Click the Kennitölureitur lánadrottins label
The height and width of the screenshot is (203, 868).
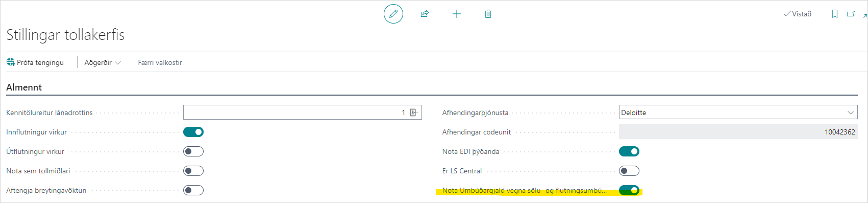tap(49, 112)
